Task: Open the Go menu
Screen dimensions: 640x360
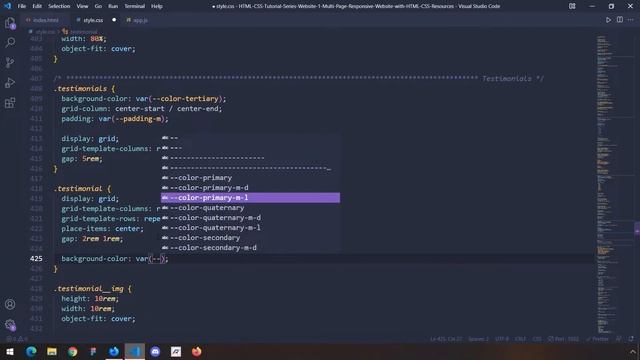Action: point(98,6)
